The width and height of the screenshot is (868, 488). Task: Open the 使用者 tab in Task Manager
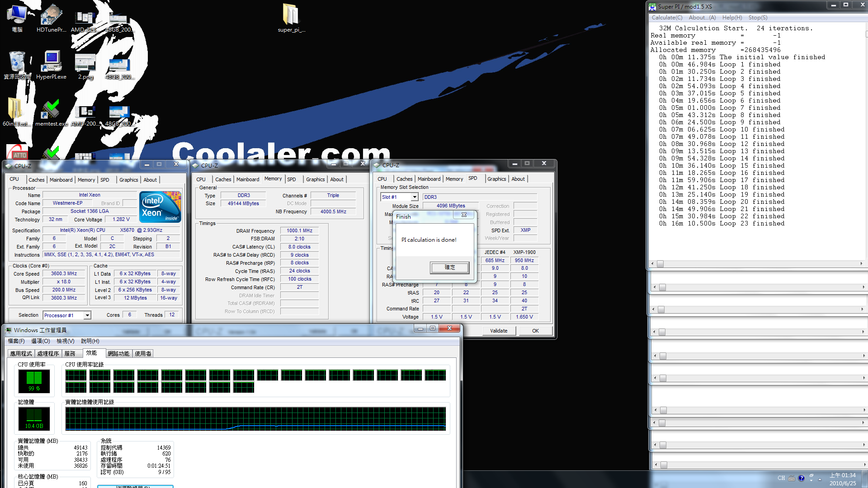click(143, 353)
